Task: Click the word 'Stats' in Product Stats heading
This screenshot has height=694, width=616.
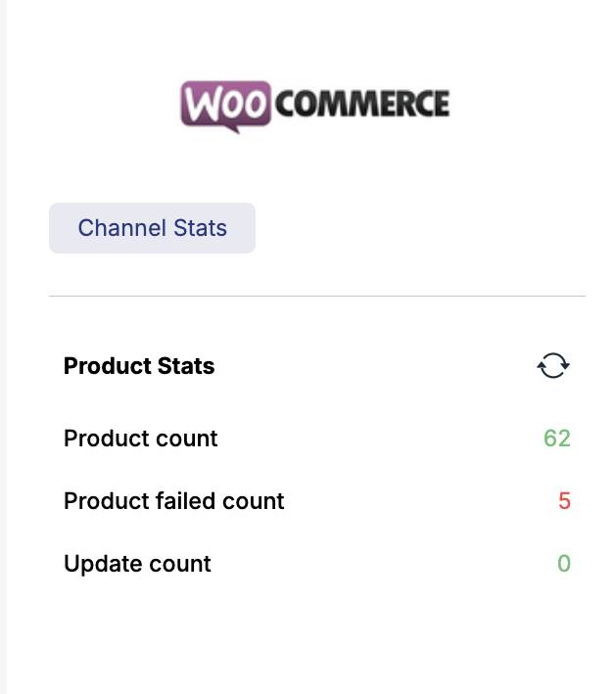Action: point(185,366)
